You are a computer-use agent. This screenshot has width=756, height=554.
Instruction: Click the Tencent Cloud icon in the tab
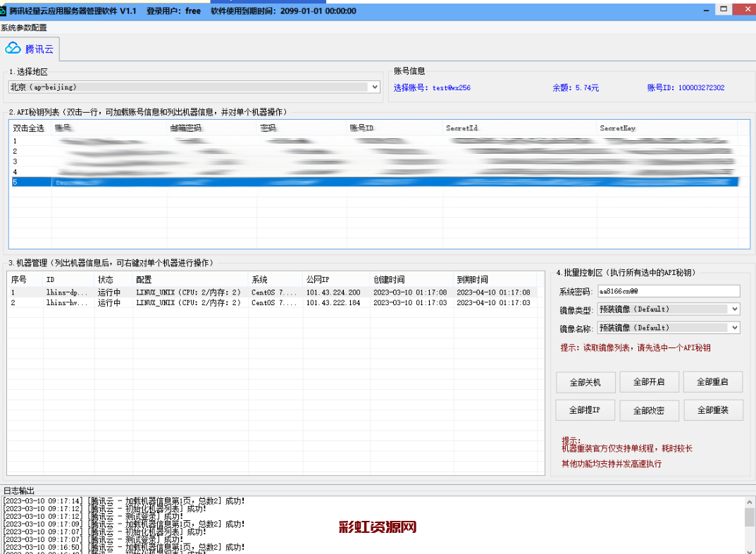pyautogui.click(x=13, y=48)
